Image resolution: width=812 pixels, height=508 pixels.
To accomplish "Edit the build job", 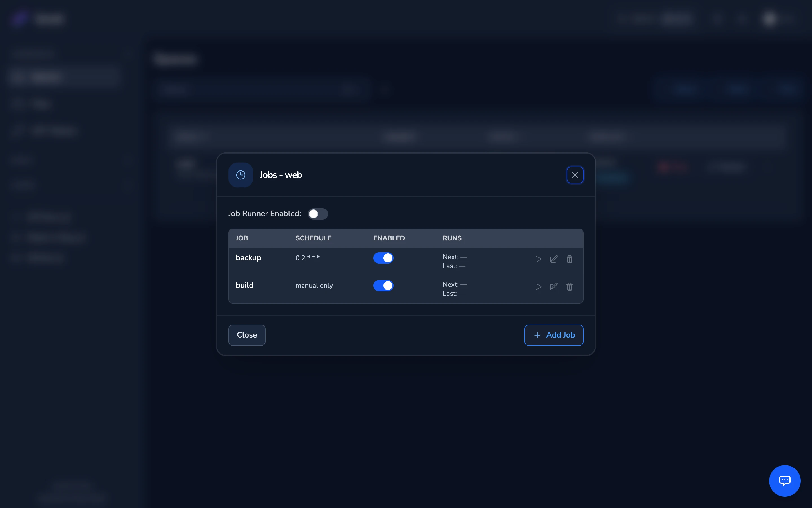I will [554, 286].
